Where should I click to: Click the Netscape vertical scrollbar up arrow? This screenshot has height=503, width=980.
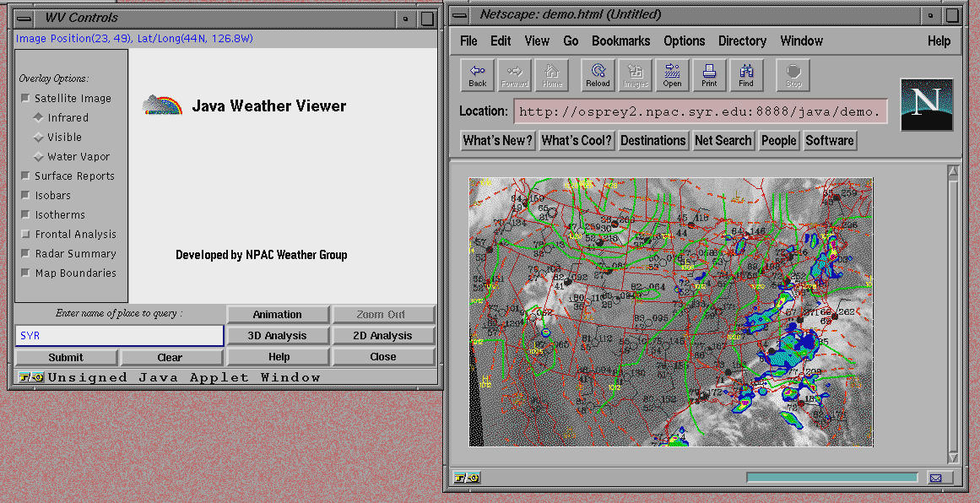[x=952, y=172]
